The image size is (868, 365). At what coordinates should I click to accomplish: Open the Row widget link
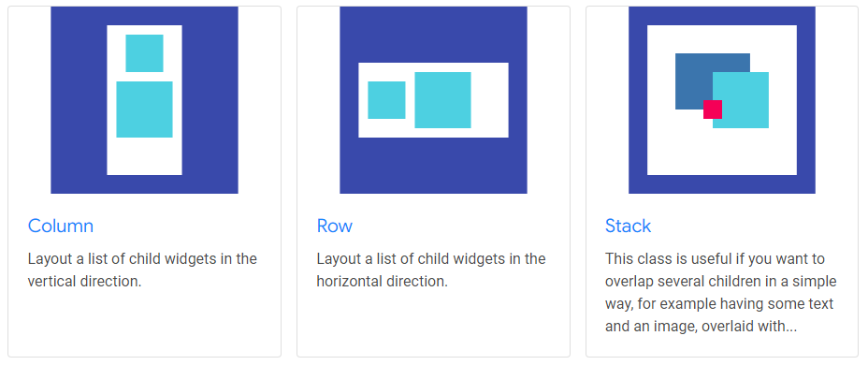coord(334,226)
